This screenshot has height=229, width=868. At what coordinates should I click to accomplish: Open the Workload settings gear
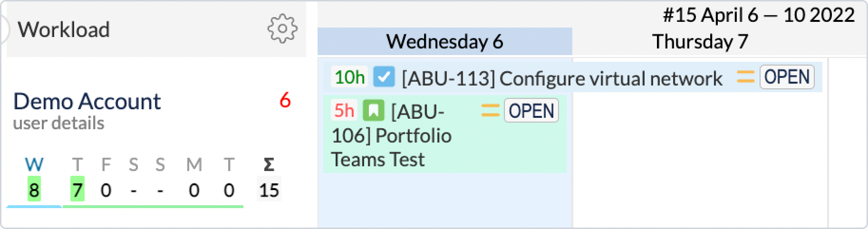click(282, 29)
